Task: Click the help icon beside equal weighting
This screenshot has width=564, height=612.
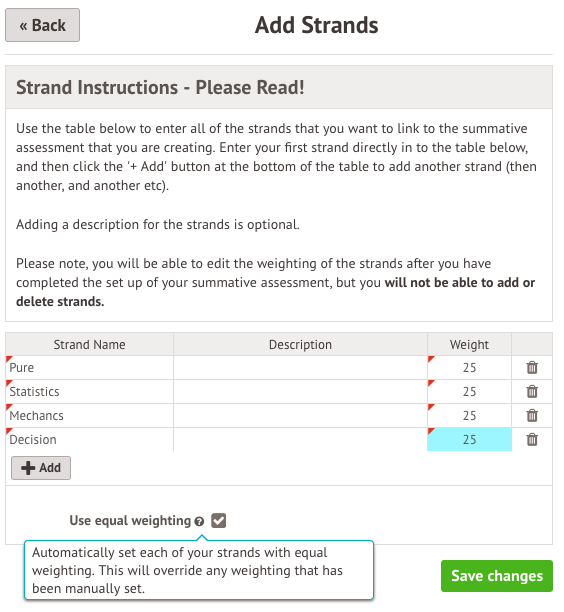Action: pyautogui.click(x=199, y=521)
